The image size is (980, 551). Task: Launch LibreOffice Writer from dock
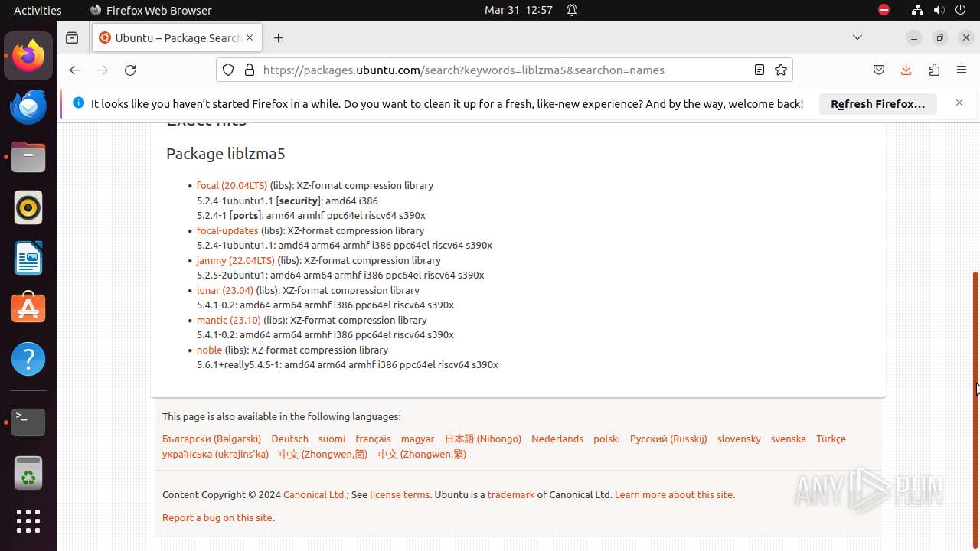point(28,258)
